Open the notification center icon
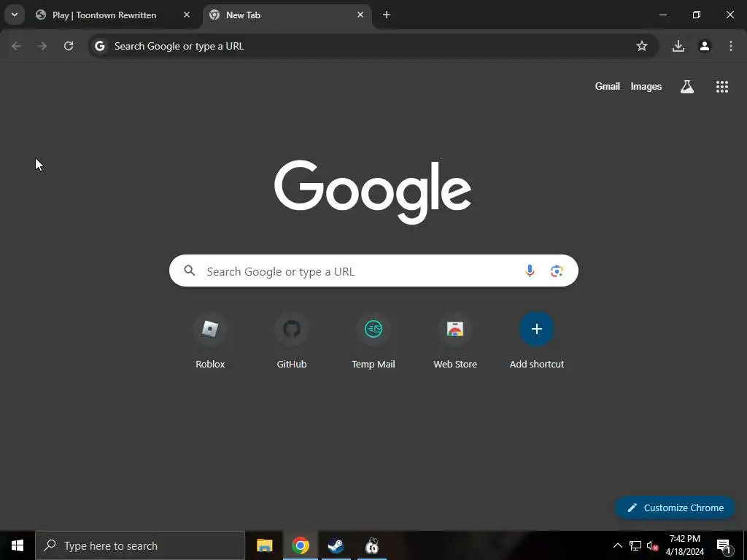Screen dimensions: 747x560 pos(724,546)
